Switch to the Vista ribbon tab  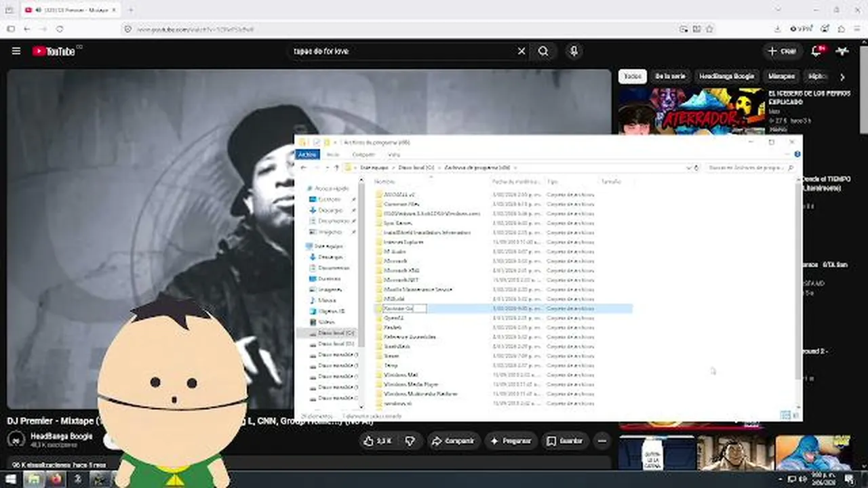coord(394,155)
